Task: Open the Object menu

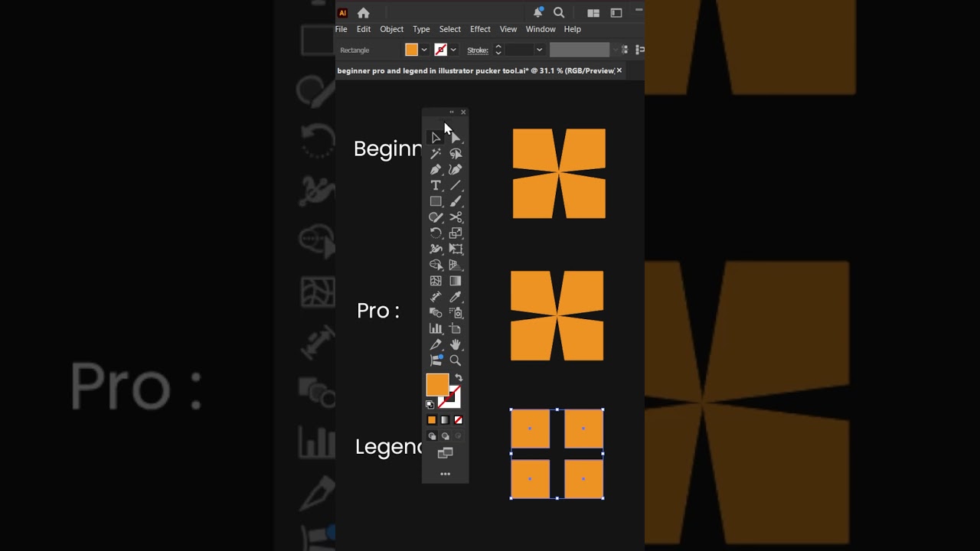Action: (391, 29)
